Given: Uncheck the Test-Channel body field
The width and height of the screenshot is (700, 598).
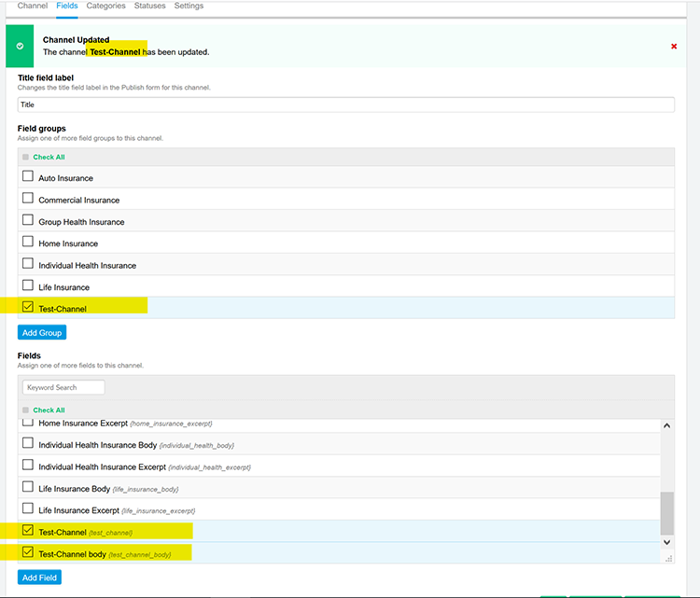Looking at the screenshot, I should [28, 552].
